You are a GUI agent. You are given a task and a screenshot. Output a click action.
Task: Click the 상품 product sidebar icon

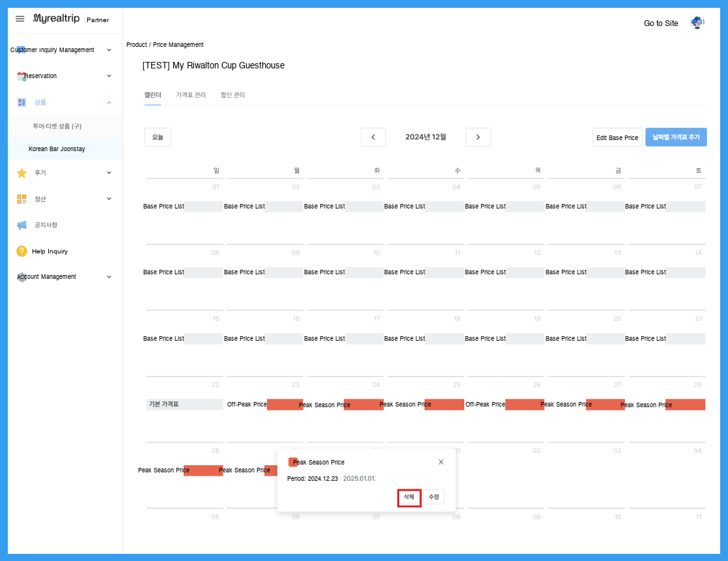[x=21, y=102]
